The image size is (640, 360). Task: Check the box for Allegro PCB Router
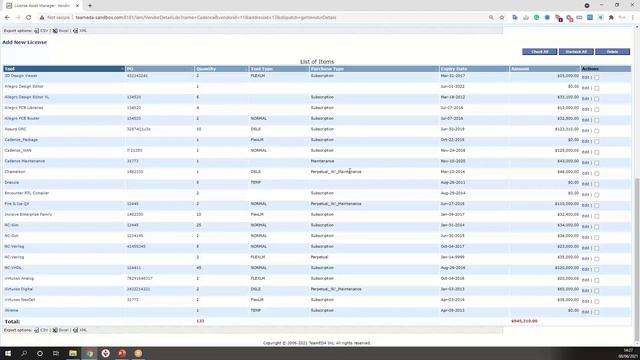pyautogui.click(x=596, y=120)
